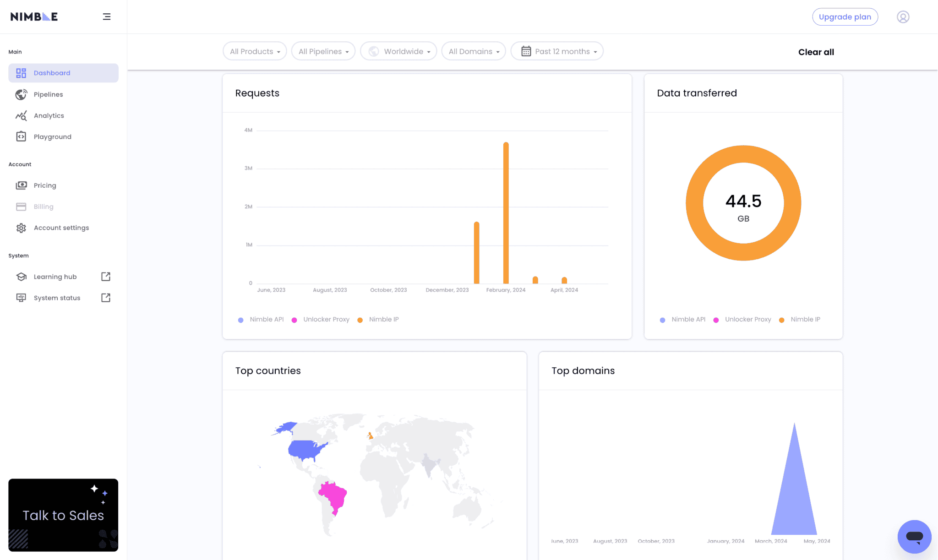
Task: Open Learning hub external link icon
Action: 106,277
